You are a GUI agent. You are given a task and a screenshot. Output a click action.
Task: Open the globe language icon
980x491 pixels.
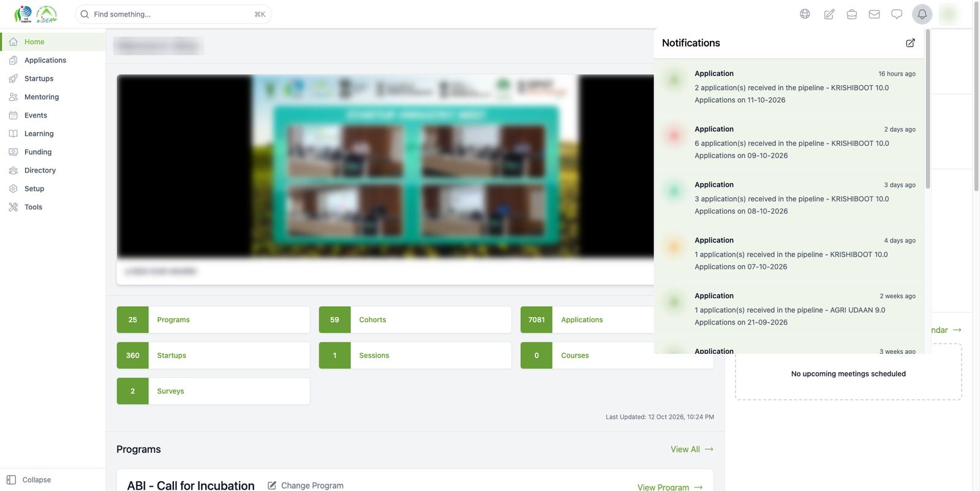tap(805, 14)
